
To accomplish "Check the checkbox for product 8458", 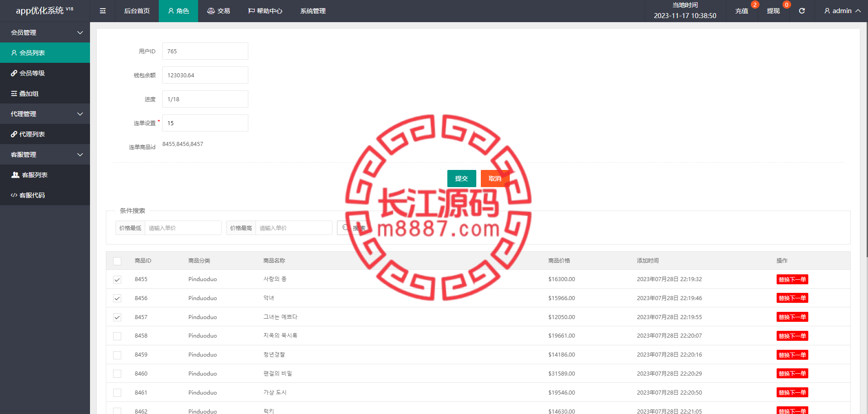I will (x=117, y=336).
